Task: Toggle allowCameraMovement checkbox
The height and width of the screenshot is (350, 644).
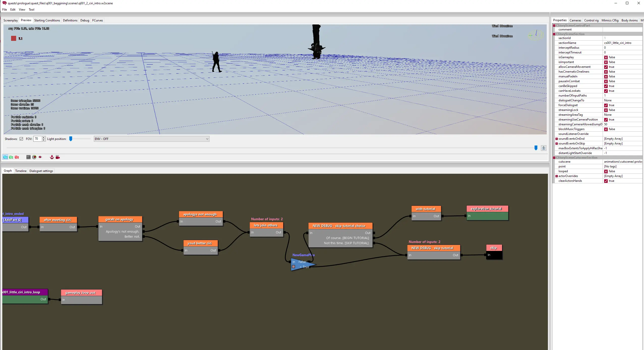Action: pyautogui.click(x=606, y=67)
